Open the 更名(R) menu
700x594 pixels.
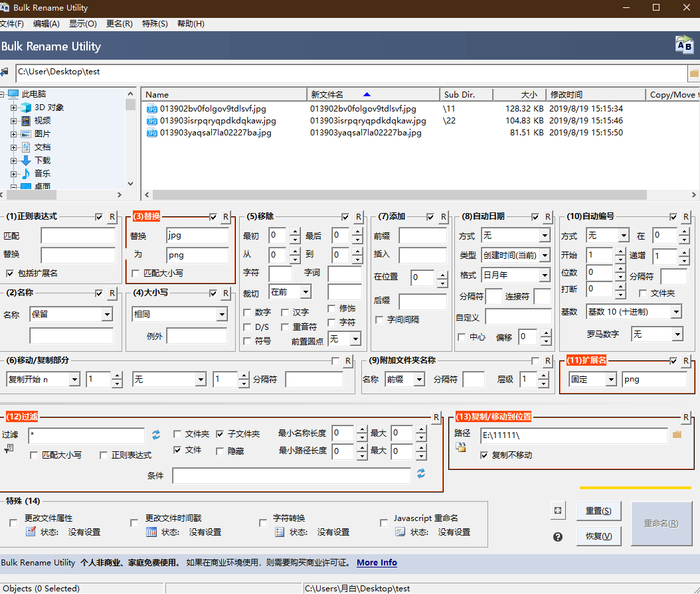click(x=120, y=24)
